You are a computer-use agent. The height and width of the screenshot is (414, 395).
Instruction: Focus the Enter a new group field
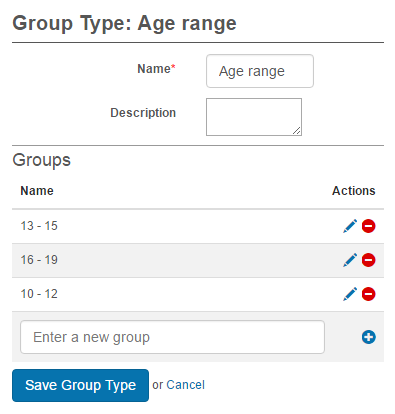(x=172, y=337)
